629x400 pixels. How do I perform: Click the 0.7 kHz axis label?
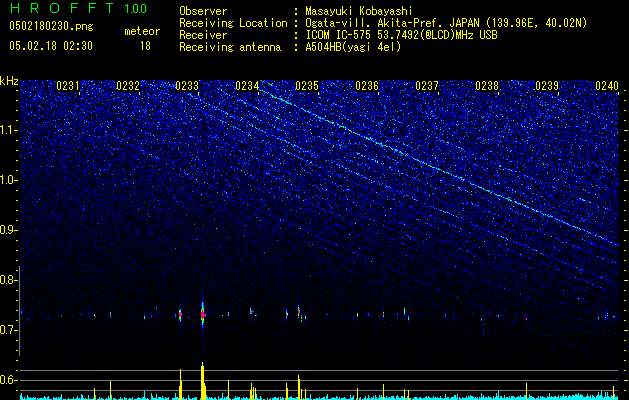(8, 330)
